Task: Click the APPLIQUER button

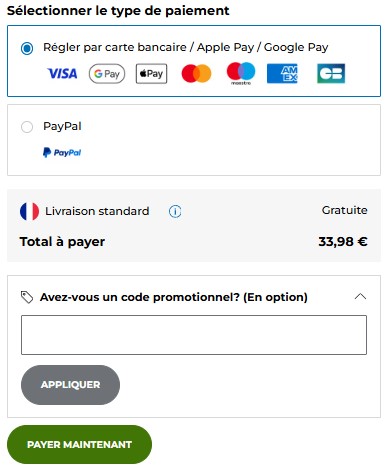Action: [x=70, y=385]
